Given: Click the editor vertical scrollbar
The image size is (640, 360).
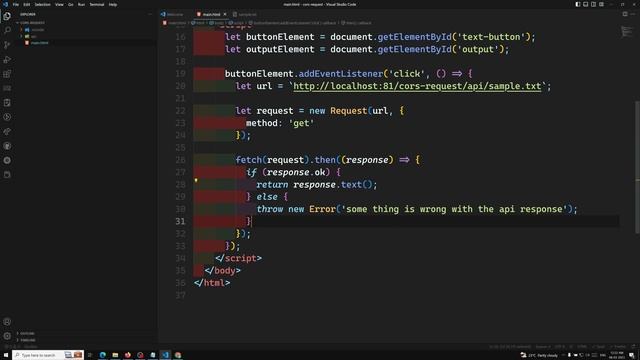Looking at the screenshot, I should (637, 167).
